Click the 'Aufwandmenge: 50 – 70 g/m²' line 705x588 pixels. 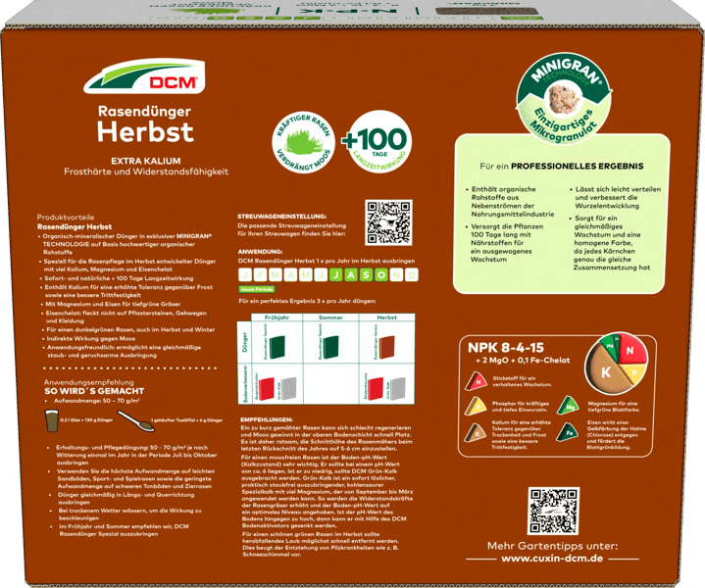(x=97, y=401)
